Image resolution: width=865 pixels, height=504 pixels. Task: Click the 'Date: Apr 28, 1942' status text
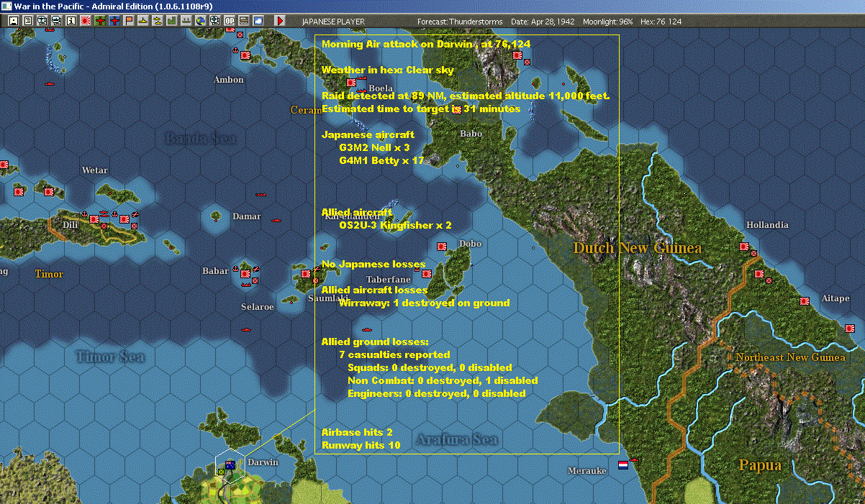543,22
